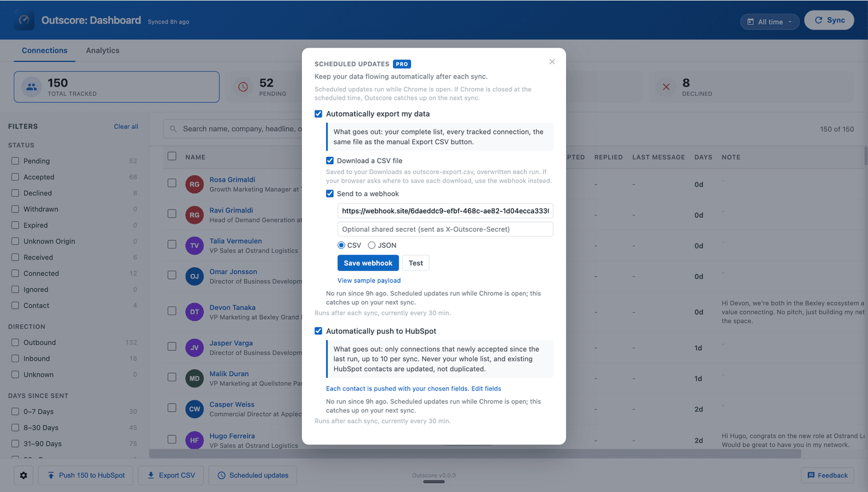Click the horizontal table scrollbar

pos(475,454)
